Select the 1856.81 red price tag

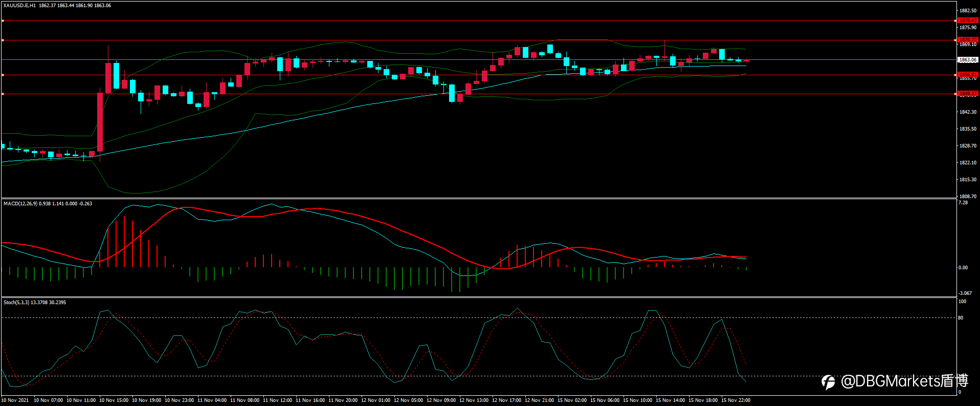coord(968,75)
